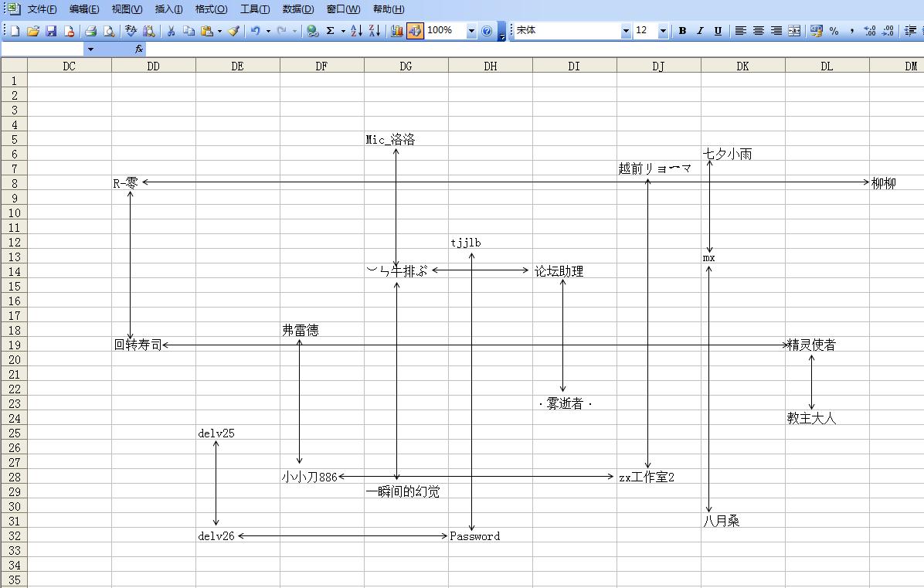
Task: Apply Currency Style format
Action: (x=816, y=31)
